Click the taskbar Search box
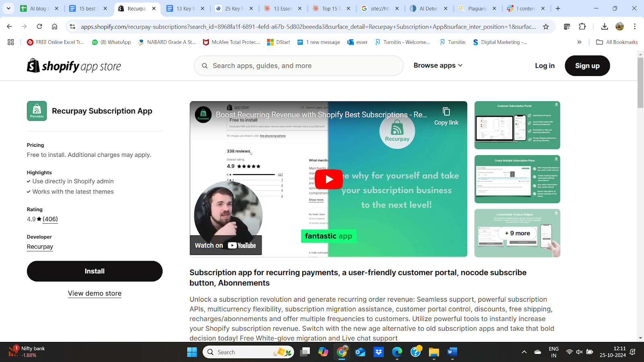 click(248, 352)
